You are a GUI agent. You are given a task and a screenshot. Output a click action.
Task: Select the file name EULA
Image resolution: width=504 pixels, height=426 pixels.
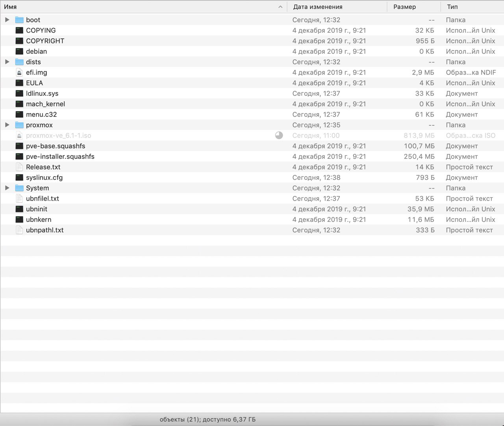pyautogui.click(x=35, y=83)
